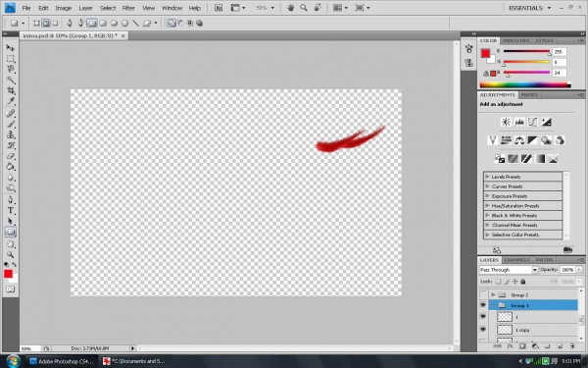Screen dimensions: 588x368
Task: Open Windows Start button
Action: pyautogui.click(x=13, y=361)
